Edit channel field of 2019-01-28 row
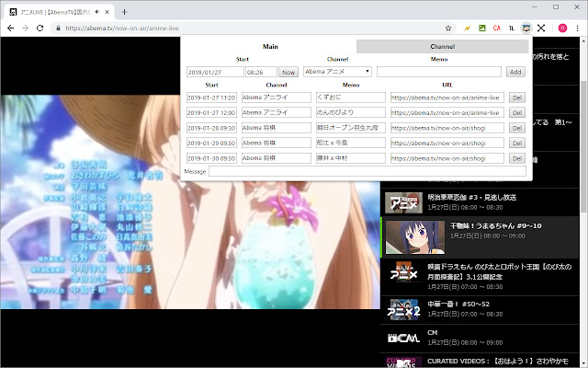This screenshot has width=588, height=368. pyautogui.click(x=277, y=128)
